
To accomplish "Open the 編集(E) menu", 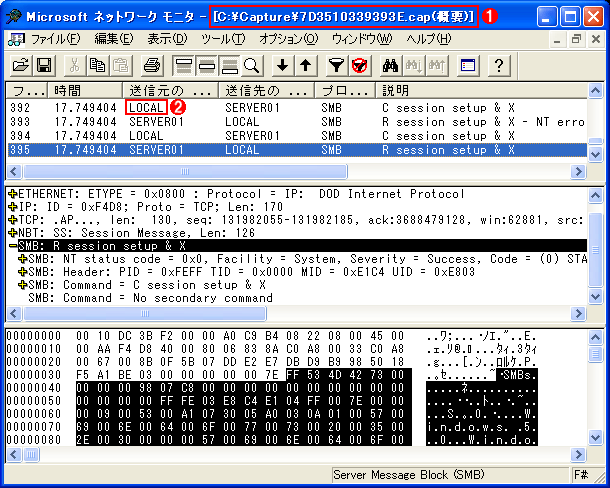I will [114, 39].
